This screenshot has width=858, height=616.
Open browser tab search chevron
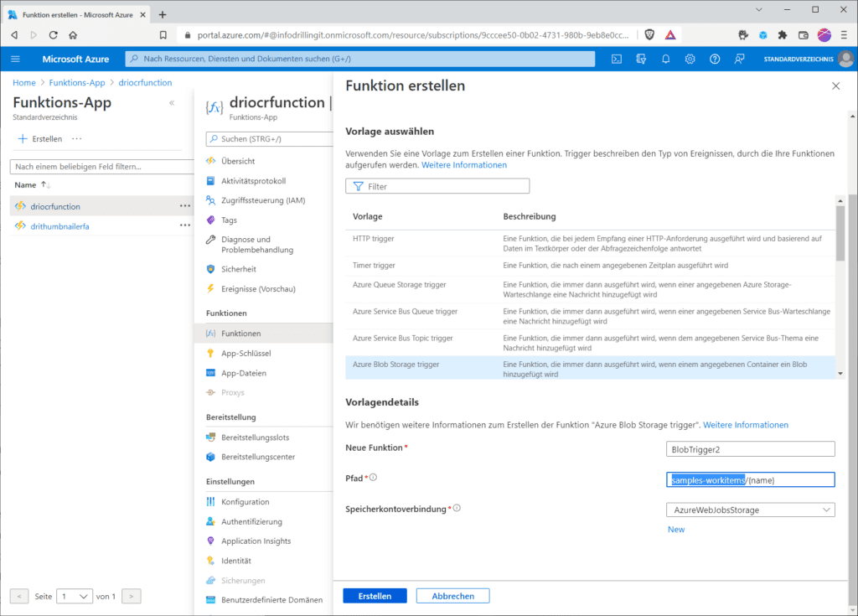pyautogui.click(x=758, y=10)
